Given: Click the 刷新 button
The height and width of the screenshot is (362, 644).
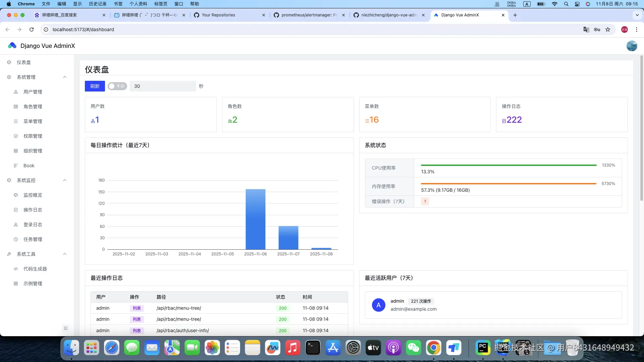Looking at the screenshot, I should (x=95, y=86).
